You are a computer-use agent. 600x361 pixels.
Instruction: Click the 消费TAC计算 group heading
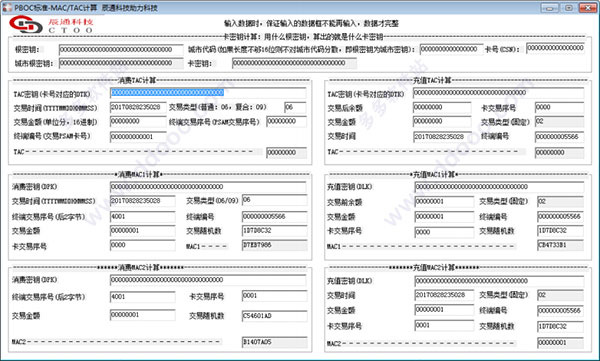137,80
